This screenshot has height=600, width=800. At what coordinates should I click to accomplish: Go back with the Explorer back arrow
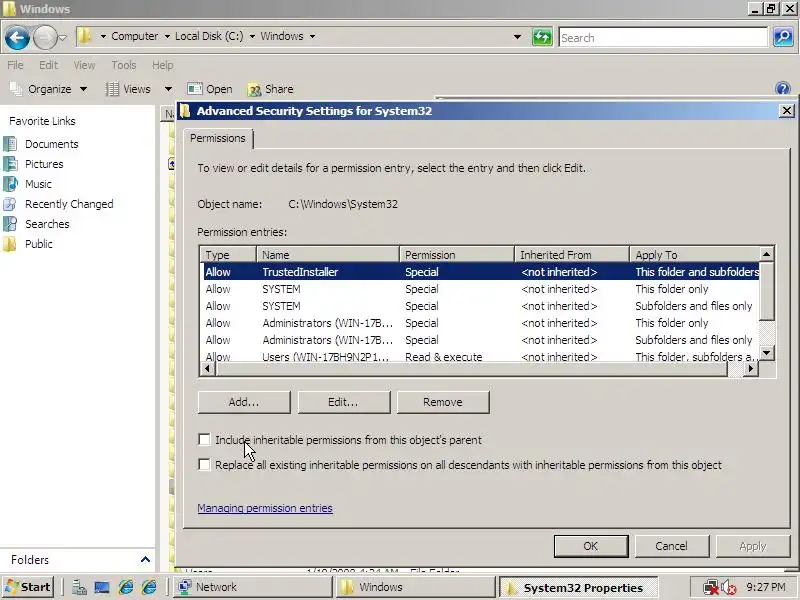(17, 38)
